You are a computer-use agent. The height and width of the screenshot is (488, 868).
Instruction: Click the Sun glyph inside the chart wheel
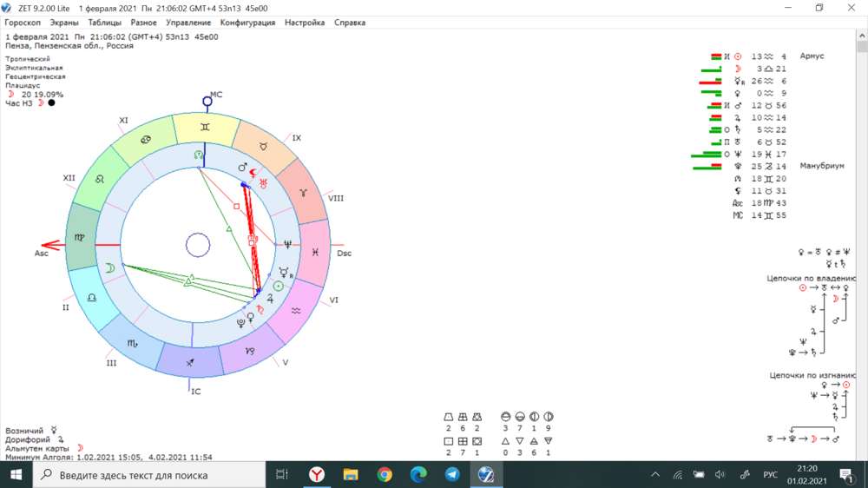(279, 286)
